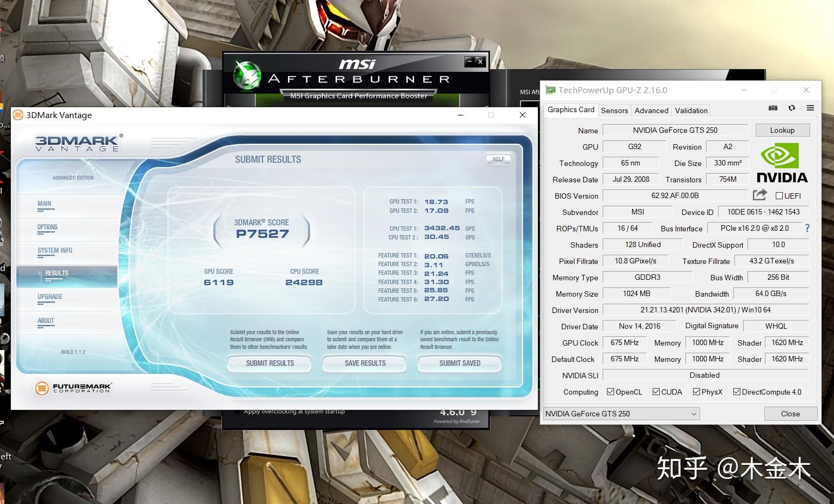Viewport: 834px width, 504px height.
Task: Click the GPU Score value 6119
Action: 219,282
